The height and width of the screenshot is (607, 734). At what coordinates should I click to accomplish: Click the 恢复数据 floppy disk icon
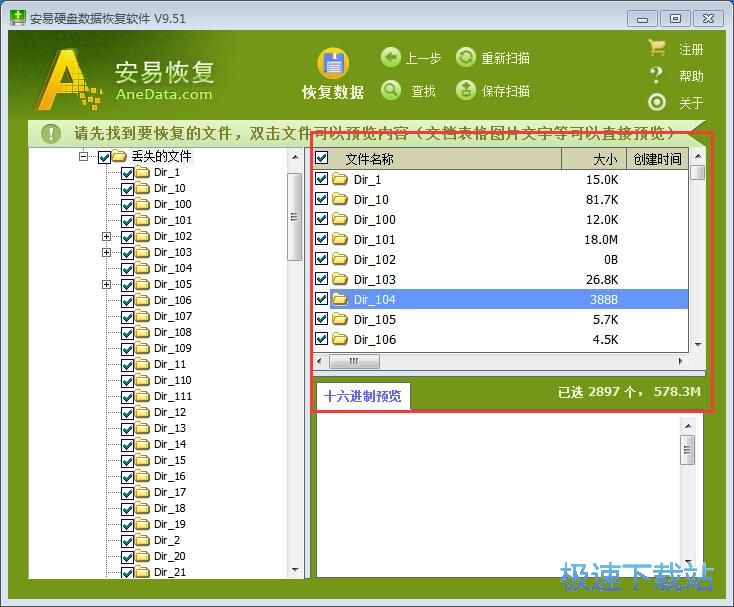point(333,64)
